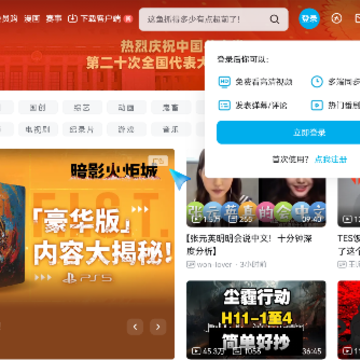Click the 免费看高清视频 text
This screenshot has width=360, height=360.
point(264,82)
